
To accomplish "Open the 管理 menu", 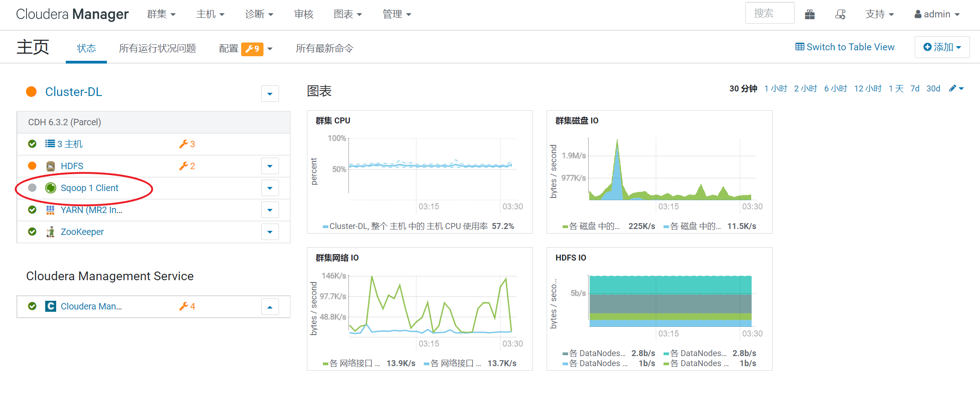I will [396, 14].
